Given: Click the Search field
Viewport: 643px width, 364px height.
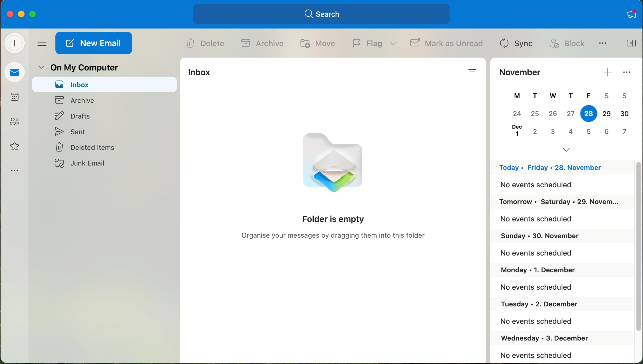Looking at the screenshot, I should tap(321, 14).
